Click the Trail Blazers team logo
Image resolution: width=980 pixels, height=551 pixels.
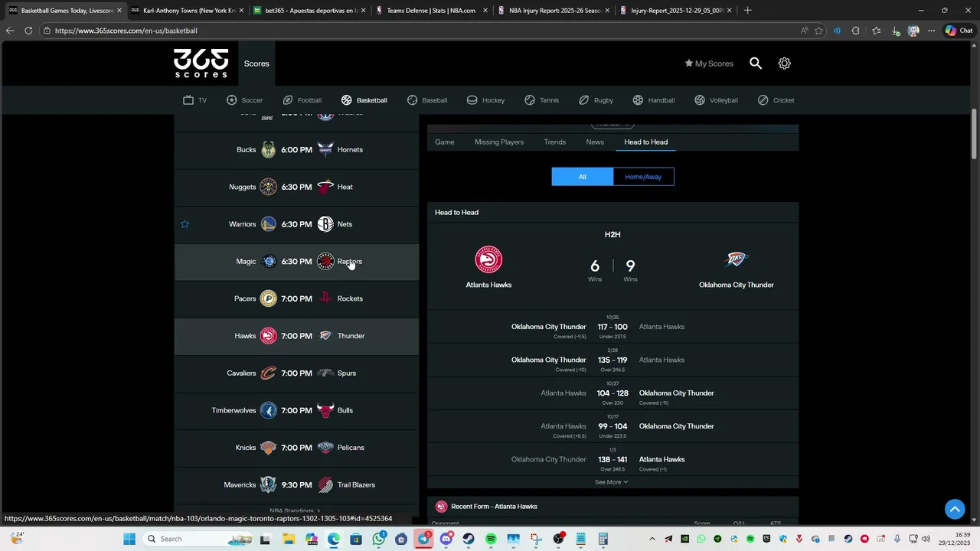tap(325, 485)
